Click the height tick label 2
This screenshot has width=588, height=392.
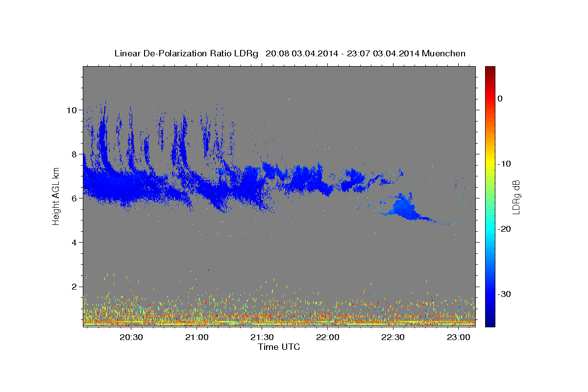(x=73, y=287)
